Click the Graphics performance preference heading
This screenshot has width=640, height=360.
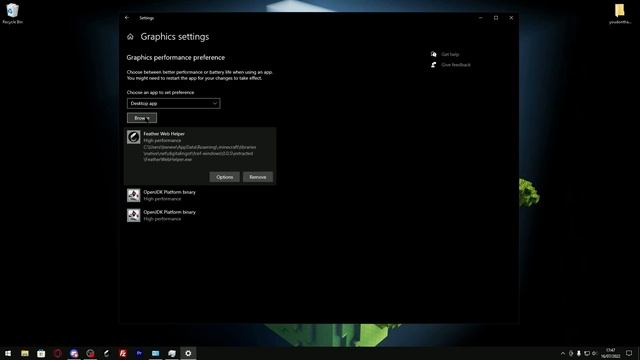coord(176,58)
